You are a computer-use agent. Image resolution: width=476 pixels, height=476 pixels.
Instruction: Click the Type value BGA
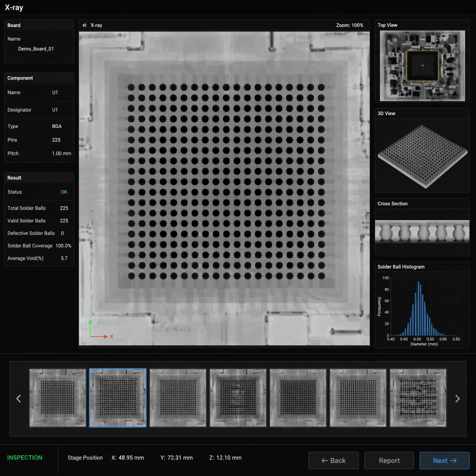coord(57,126)
